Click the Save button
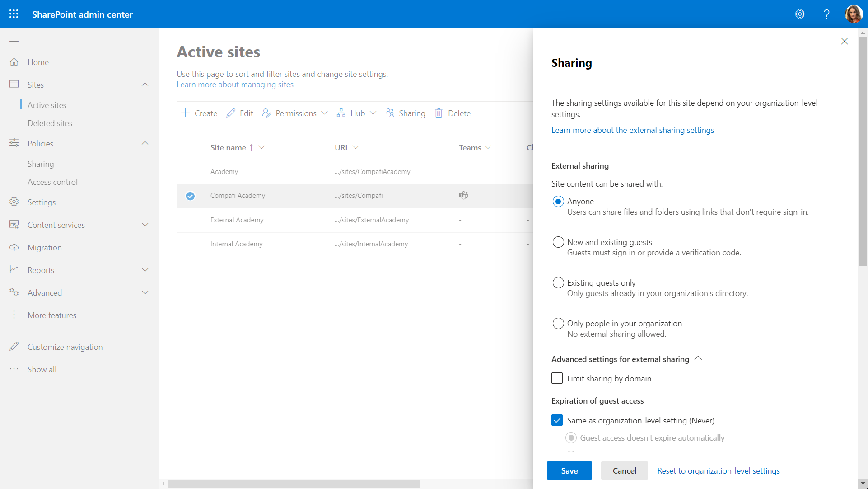 [x=569, y=471]
